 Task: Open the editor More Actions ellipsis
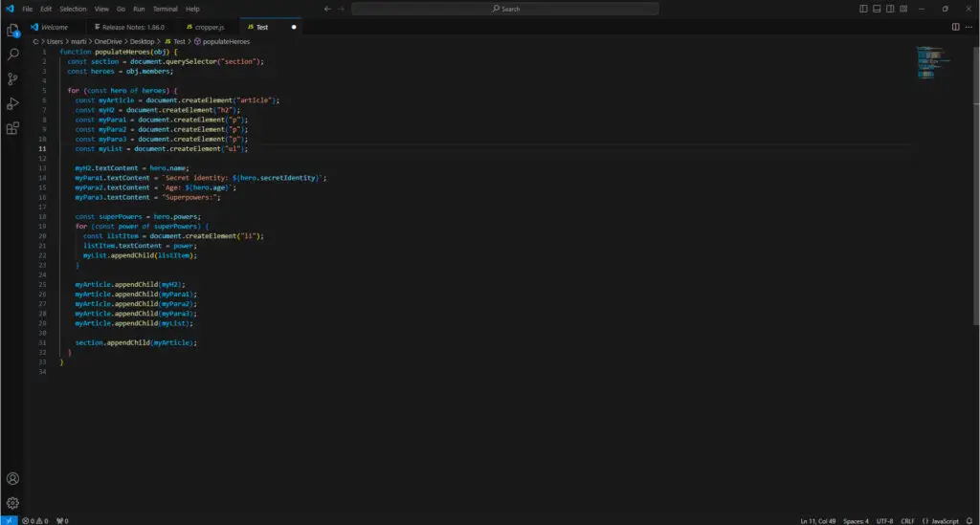969,27
